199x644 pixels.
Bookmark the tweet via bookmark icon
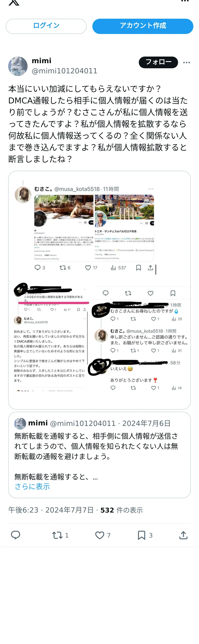click(145, 535)
